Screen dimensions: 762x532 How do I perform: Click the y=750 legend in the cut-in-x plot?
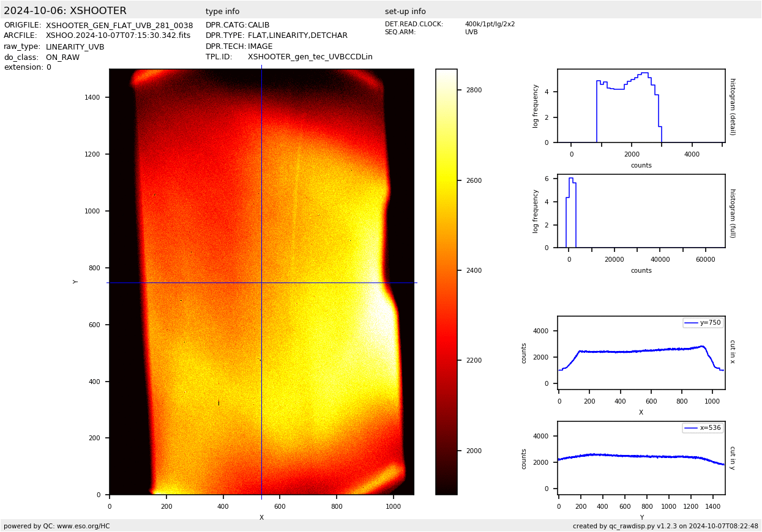[x=703, y=322]
